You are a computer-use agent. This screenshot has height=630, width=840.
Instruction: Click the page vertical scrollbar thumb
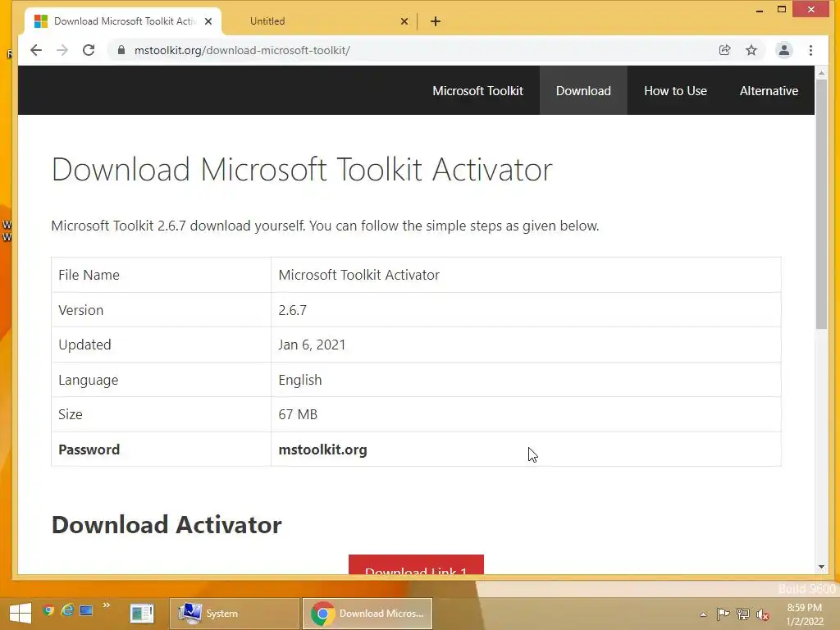[822, 203]
